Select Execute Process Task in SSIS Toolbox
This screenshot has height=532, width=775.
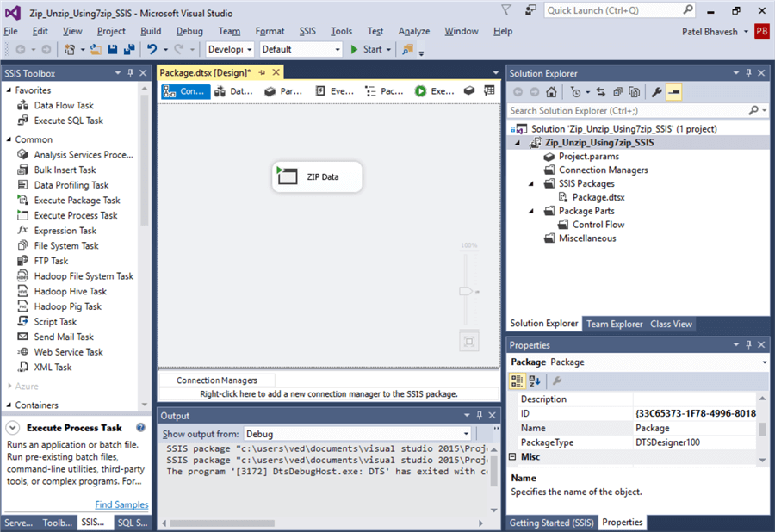76,215
